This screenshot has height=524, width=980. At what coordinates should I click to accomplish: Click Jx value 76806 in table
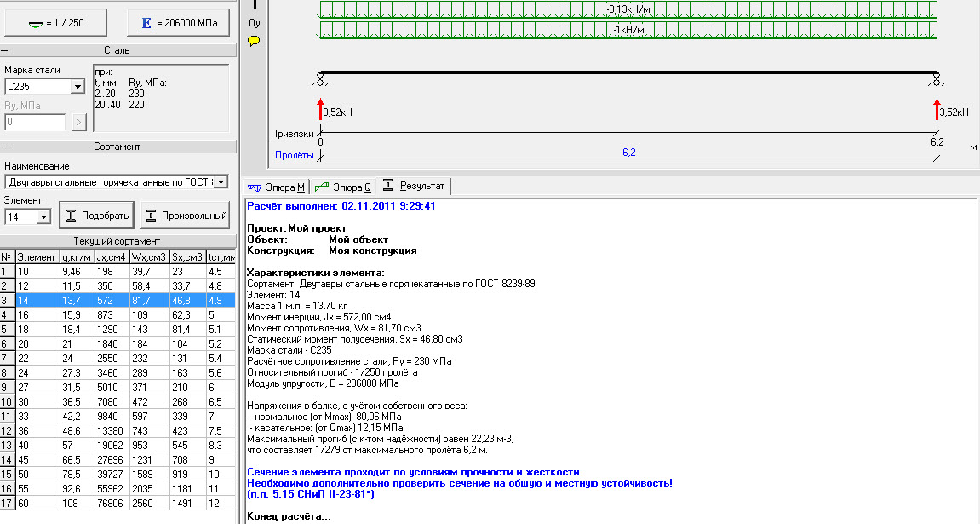point(110,503)
